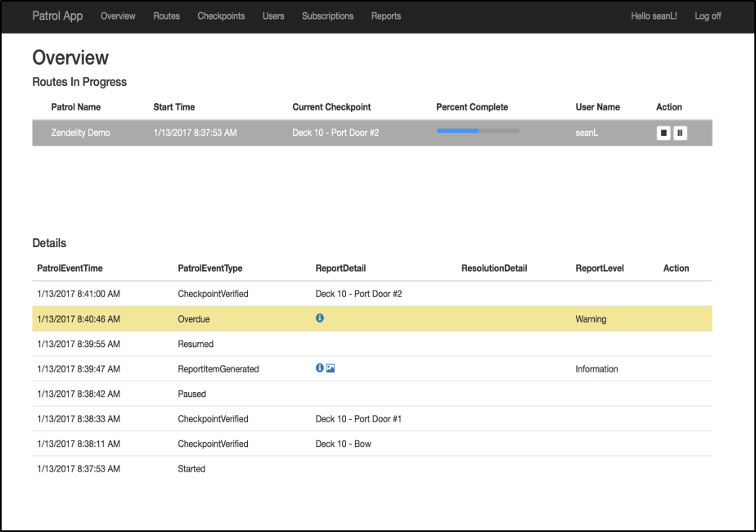Click the percent complete progress bar
Image resolution: width=756 pixels, height=532 pixels.
point(478,131)
